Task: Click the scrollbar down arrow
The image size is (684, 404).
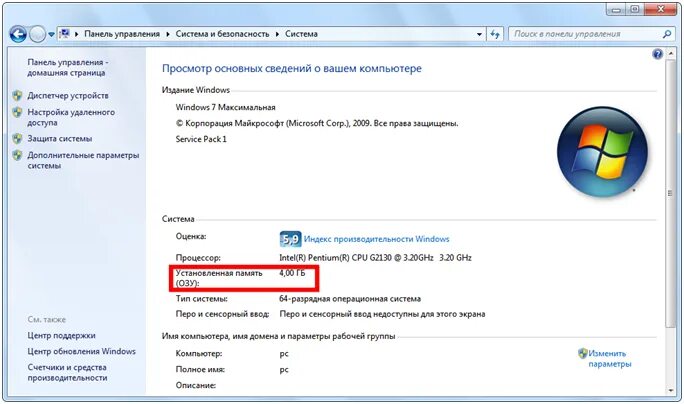Action: pyautogui.click(x=670, y=390)
